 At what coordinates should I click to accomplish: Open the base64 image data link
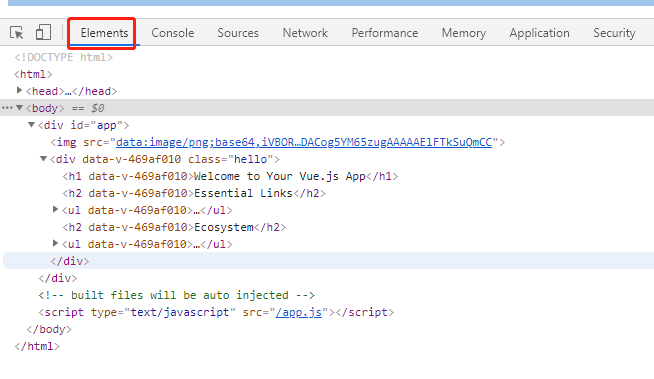click(x=304, y=143)
